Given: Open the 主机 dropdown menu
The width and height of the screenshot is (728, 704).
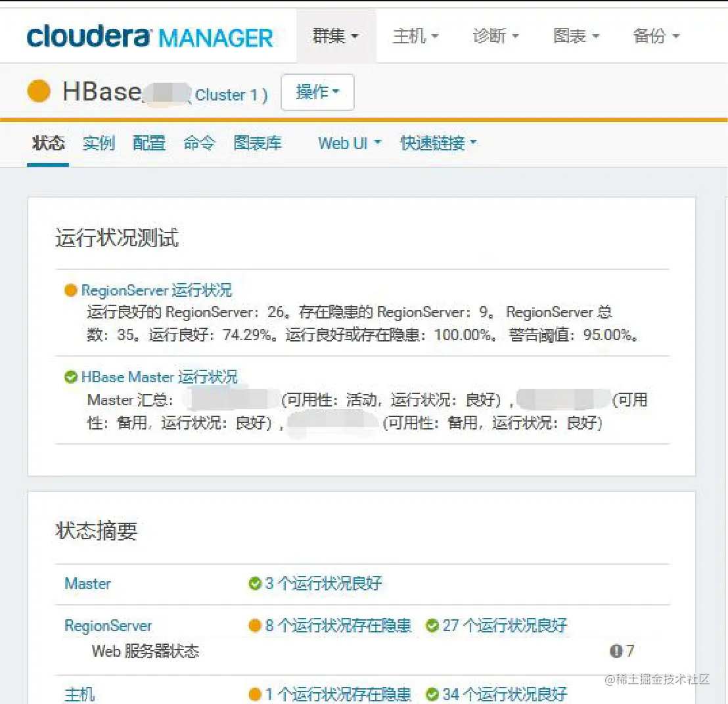Looking at the screenshot, I should [x=415, y=35].
